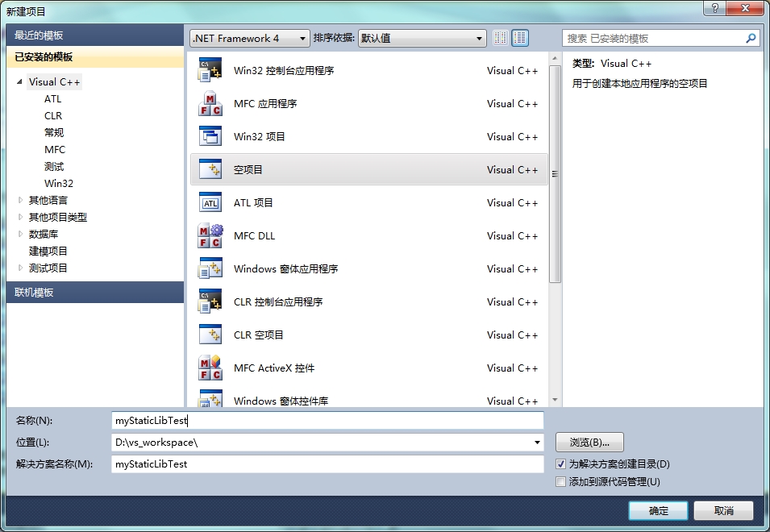This screenshot has height=532, width=770.
Task: Expand the 数据库 tree node
Action: pyautogui.click(x=20, y=234)
